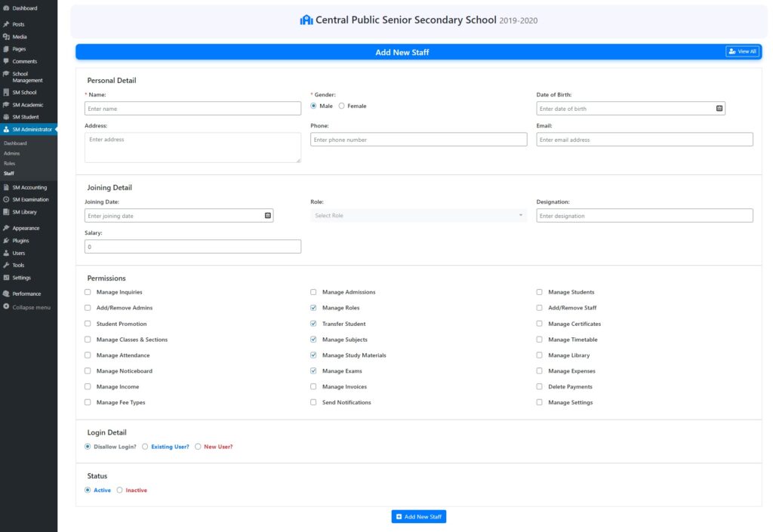The image size is (773, 532).
Task: Open the Date of Birth calendar icon
Action: pos(719,109)
